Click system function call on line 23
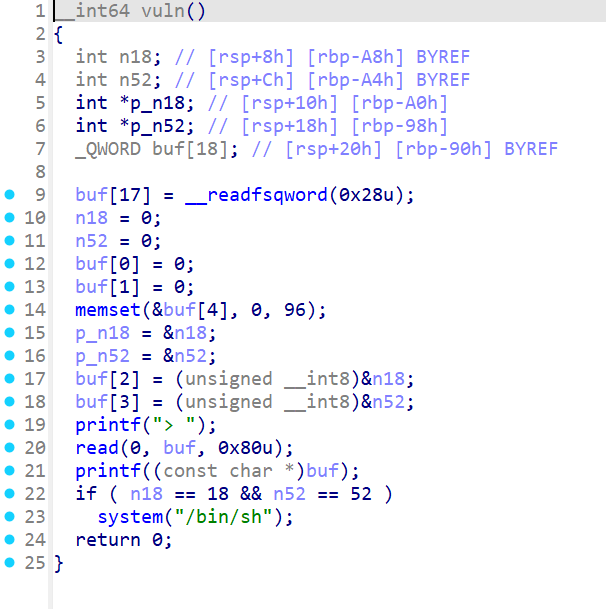Image resolution: width=606 pixels, height=609 pixels. coord(130,517)
